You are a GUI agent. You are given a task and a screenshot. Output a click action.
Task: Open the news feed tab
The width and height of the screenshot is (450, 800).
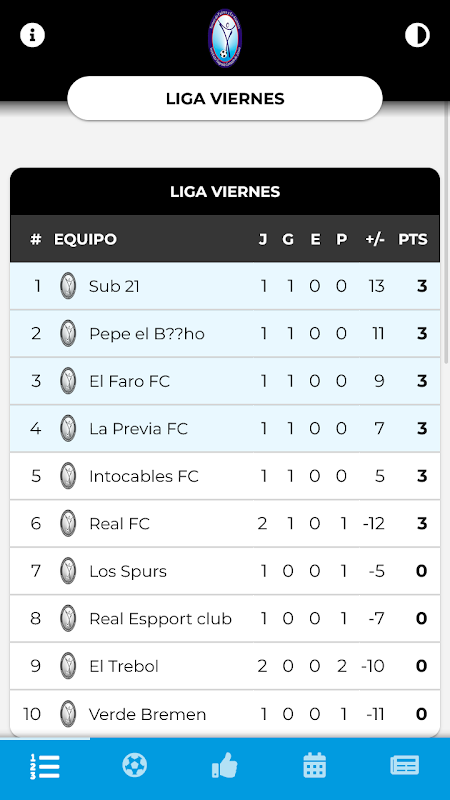(405, 766)
